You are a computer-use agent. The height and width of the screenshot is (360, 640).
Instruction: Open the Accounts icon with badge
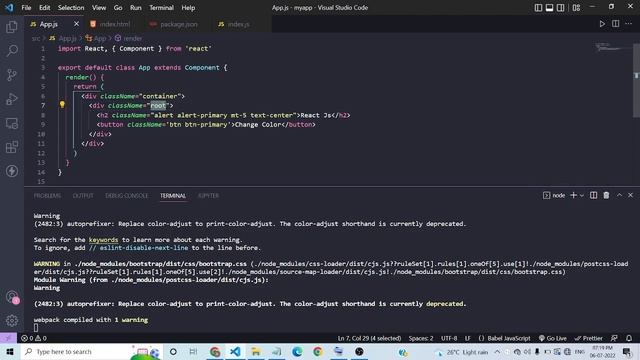coord(12,297)
